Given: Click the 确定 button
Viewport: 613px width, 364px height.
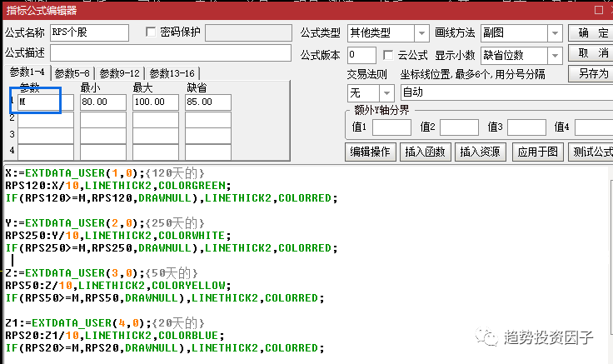Looking at the screenshot, I should coord(592,32).
